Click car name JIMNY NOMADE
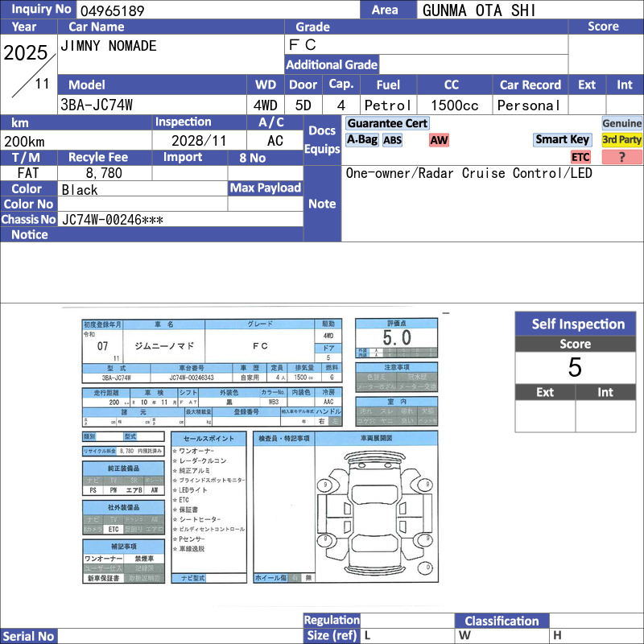644x644 pixels. [109, 46]
